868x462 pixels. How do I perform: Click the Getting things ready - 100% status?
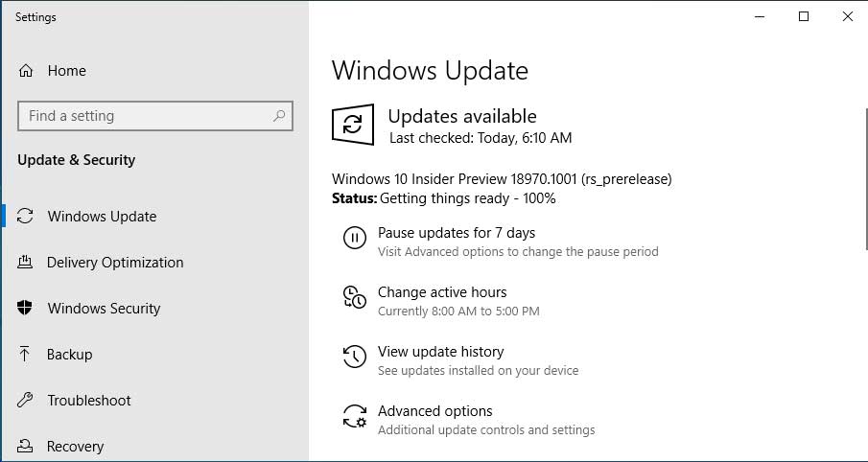click(468, 198)
